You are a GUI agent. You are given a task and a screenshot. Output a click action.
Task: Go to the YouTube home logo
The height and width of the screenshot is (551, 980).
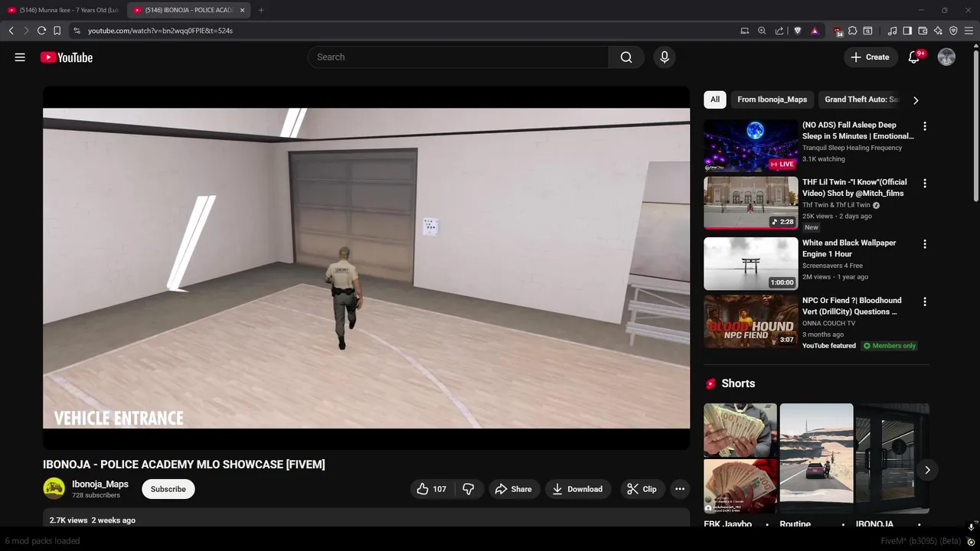click(67, 57)
